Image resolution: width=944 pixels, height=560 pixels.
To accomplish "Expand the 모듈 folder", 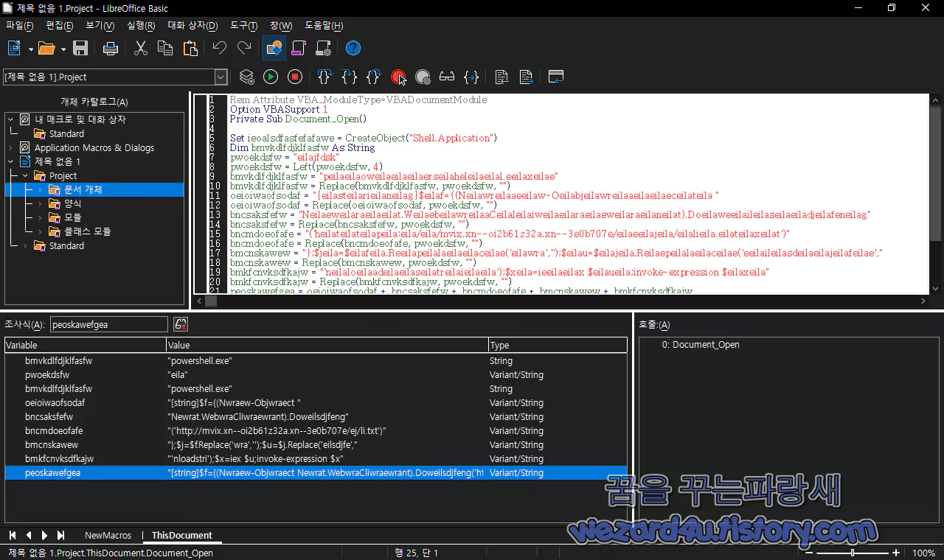I will tap(39, 217).
